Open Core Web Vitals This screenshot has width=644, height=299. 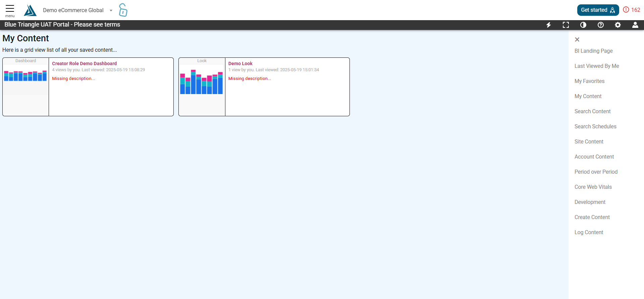(593, 187)
